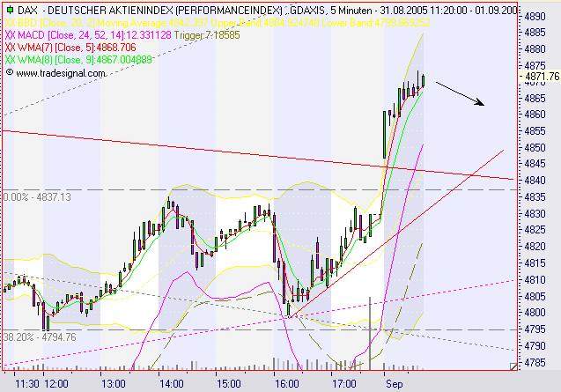Click the 11:30 time axis label
561x392 pixels.
point(27,384)
